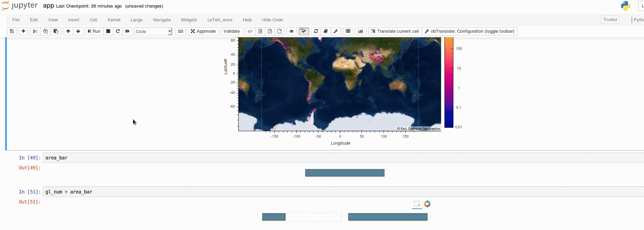Image resolution: width=644 pixels, height=230 pixels.
Task: Click the refresh arrows toolbar icon
Action: click(x=316, y=31)
